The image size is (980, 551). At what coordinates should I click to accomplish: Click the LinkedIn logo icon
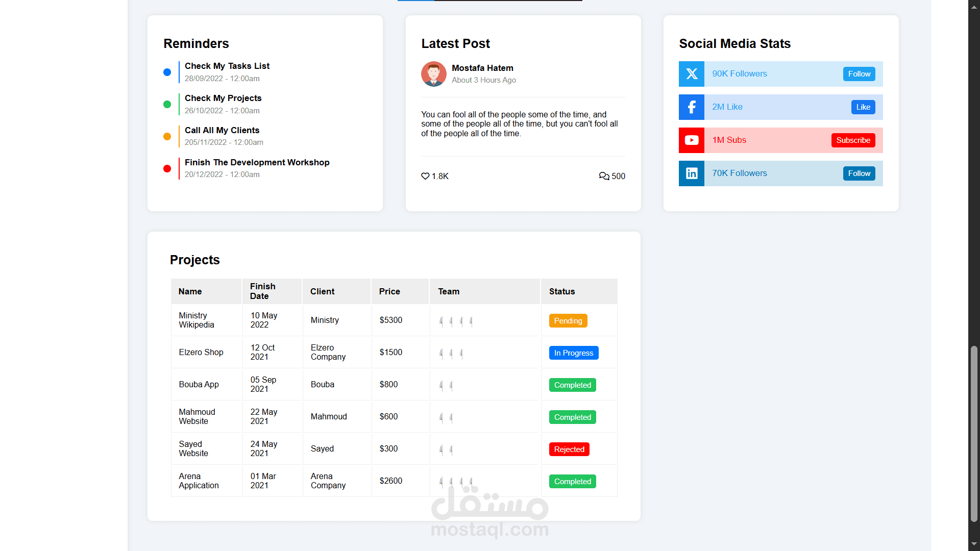pos(692,173)
